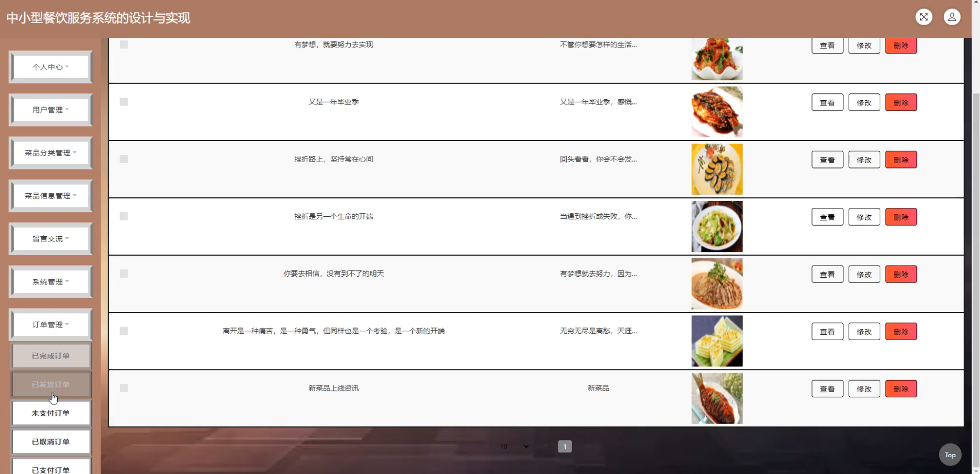Delete the 挫折是另一个生命的开端 entry
Viewport: 980px width, 474px height.
901,217
